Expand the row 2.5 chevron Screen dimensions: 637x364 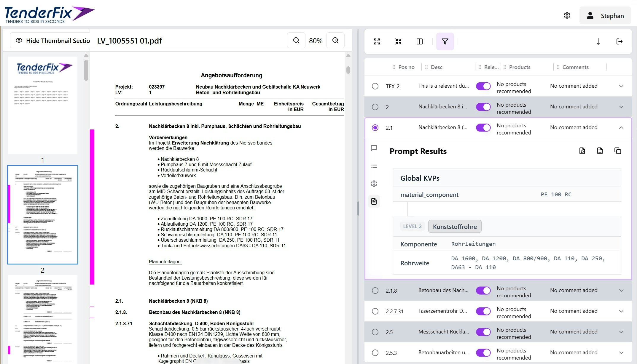click(x=621, y=332)
